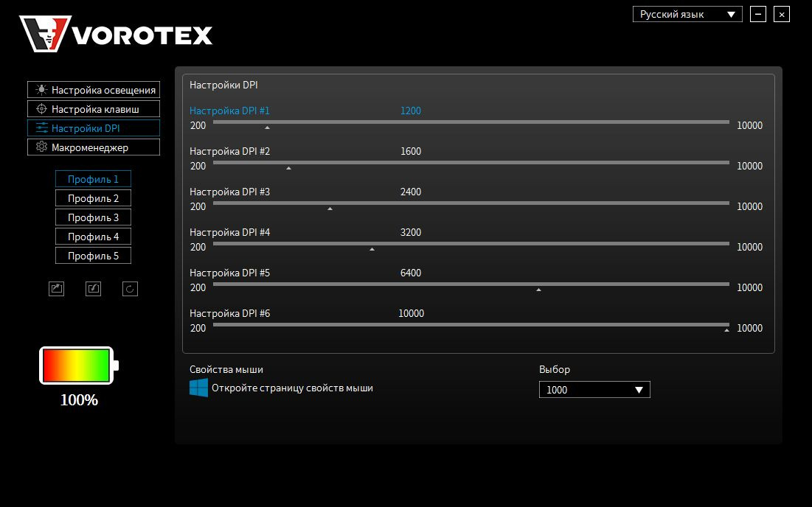Open Макроменеджер via the gear icon
This screenshot has height=507, width=812.
43,147
